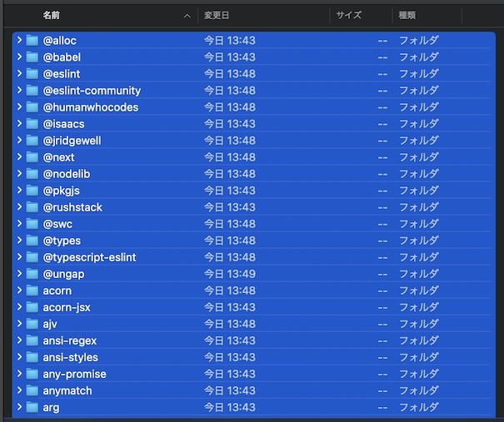
Task: Expand the @typescript-eslint folder chevron
Action: tap(19, 257)
